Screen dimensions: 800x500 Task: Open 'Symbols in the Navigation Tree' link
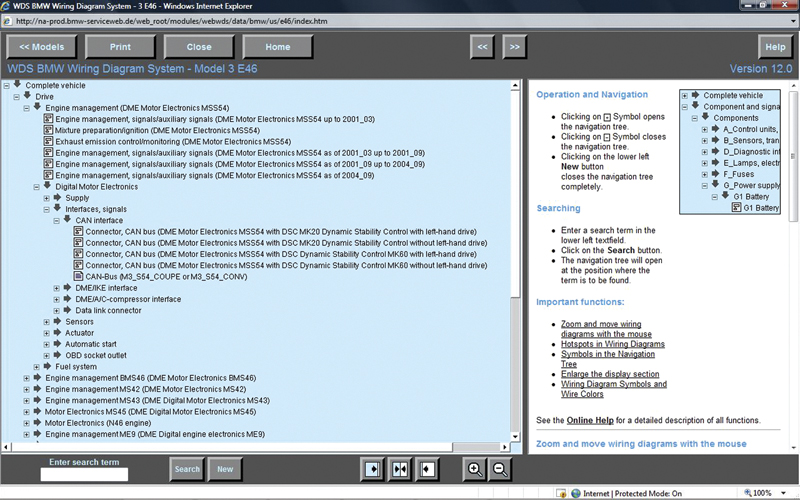(x=608, y=359)
